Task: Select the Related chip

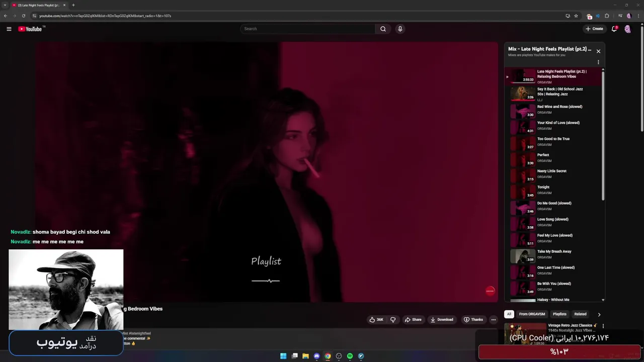Action: 580,314
